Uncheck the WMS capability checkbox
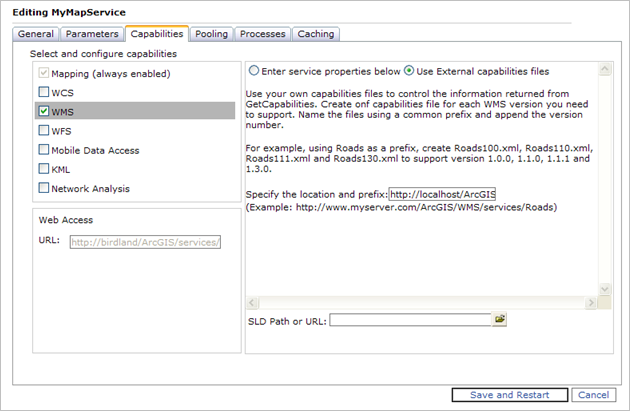This screenshot has height=411, width=630. pos(44,111)
